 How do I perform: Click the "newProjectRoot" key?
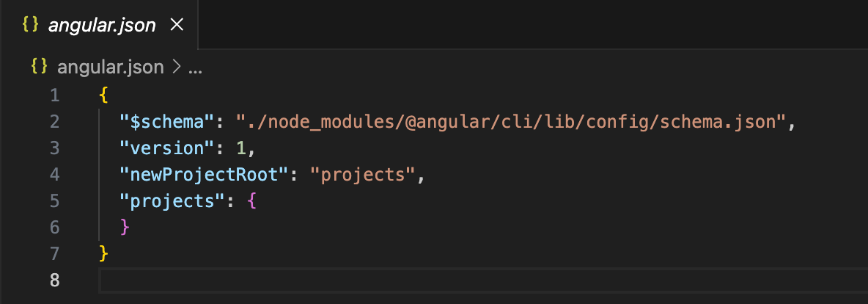pyautogui.click(x=205, y=175)
